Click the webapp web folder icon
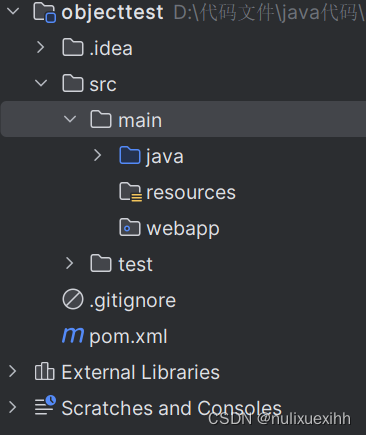366x435 pixels. pyautogui.click(x=130, y=227)
